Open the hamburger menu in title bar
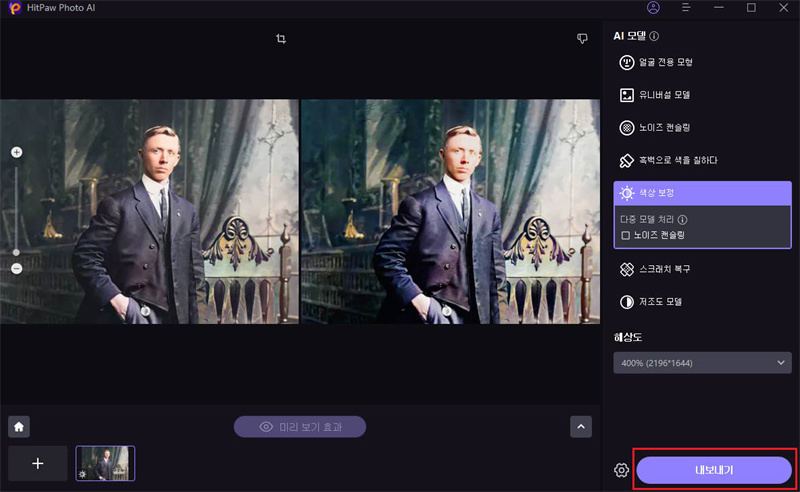Image resolution: width=800 pixels, height=492 pixels. coord(686,8)
